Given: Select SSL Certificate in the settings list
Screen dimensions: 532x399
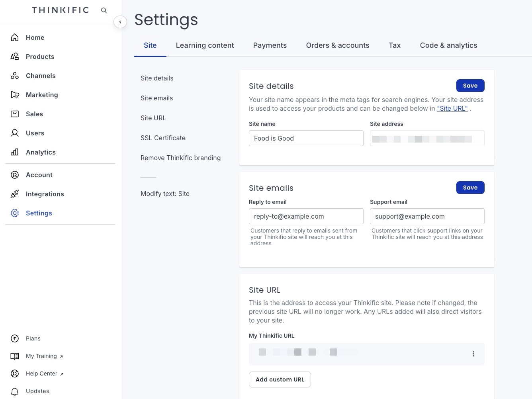Looking at the screenshot, I should coord(163,138).
